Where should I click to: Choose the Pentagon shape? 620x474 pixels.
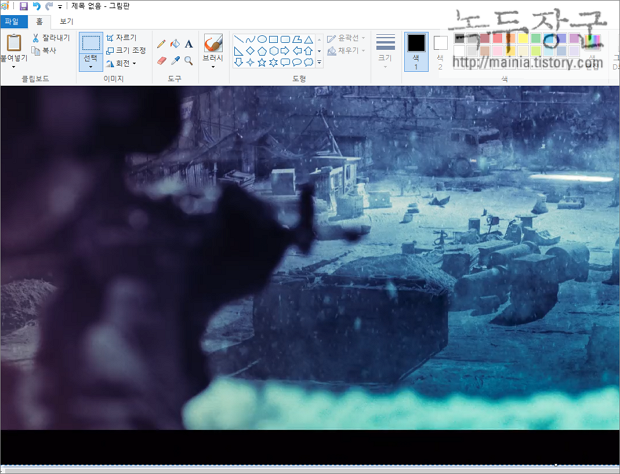point(262,51)
